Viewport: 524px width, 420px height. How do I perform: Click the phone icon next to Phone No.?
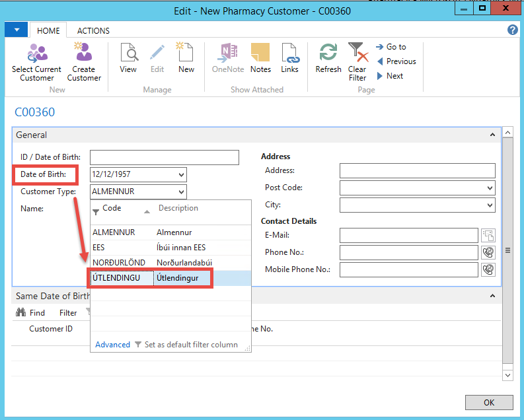coord(488,252)
